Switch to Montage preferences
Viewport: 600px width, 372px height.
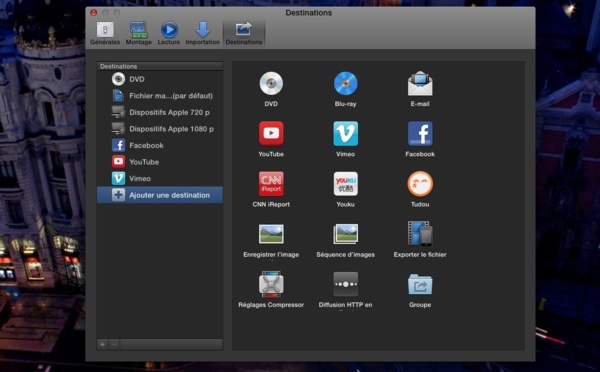(139, 34)
